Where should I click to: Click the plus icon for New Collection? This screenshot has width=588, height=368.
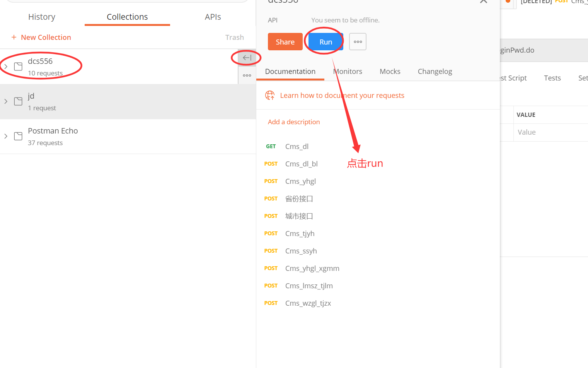coord(14,37)
